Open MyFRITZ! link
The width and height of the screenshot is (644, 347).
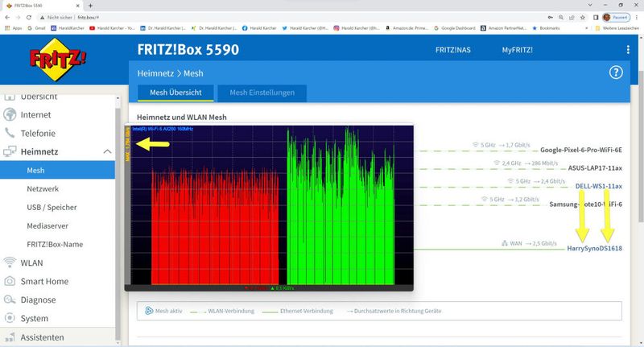(517, 50)
